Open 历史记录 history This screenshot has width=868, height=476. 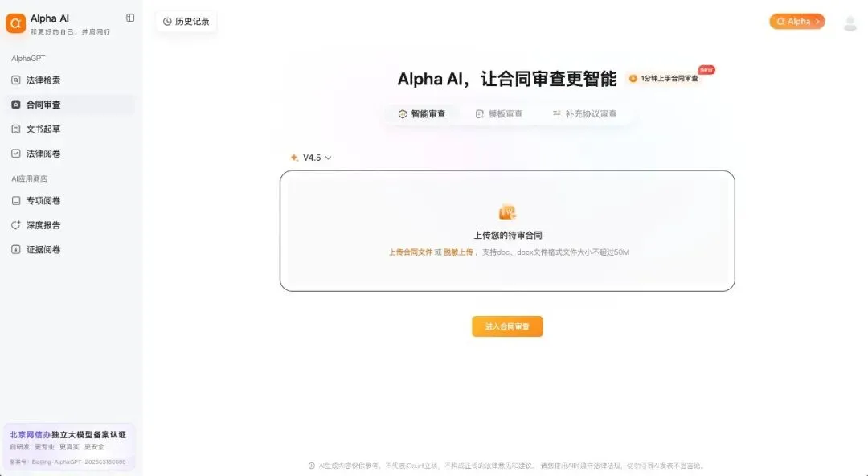tap(186, 22)
